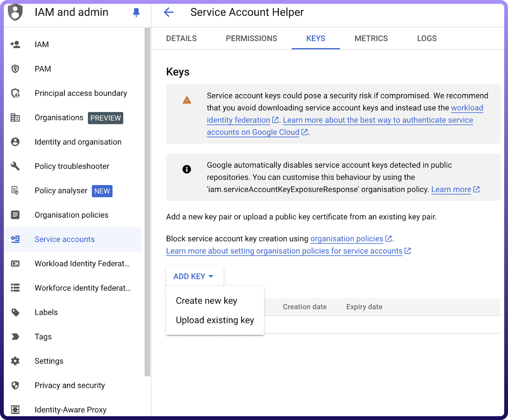Choose Create new key from menu
508x420 pixels.
(206, 301)
